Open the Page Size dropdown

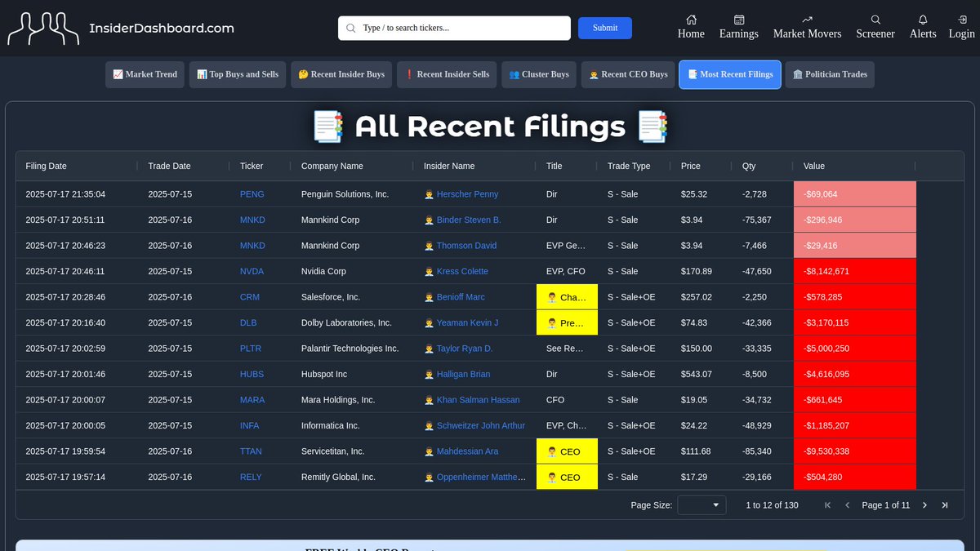tap(702, 505)
